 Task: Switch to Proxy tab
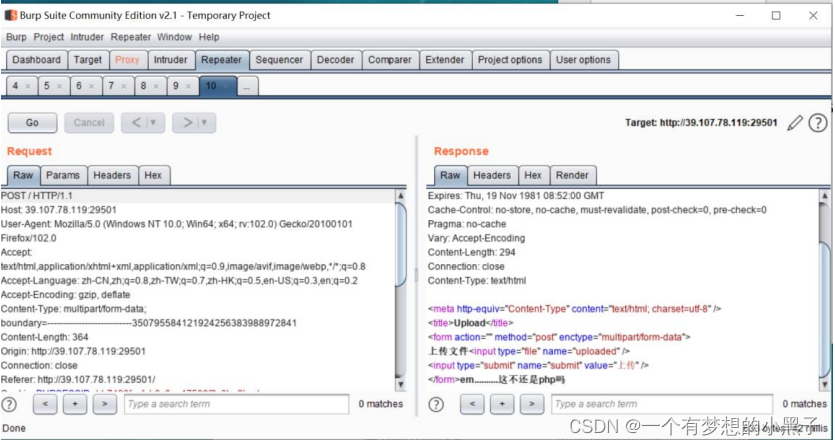[x=127, y=60]
